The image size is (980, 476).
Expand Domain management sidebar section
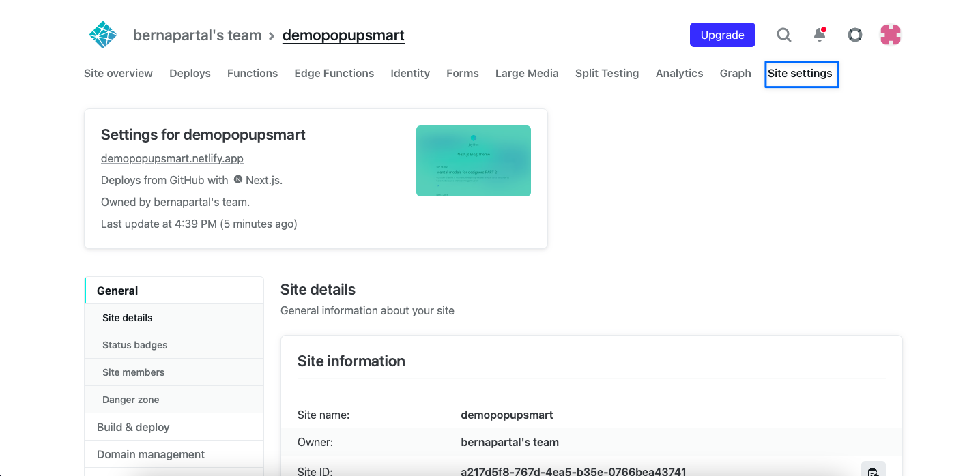click(174, 454)
